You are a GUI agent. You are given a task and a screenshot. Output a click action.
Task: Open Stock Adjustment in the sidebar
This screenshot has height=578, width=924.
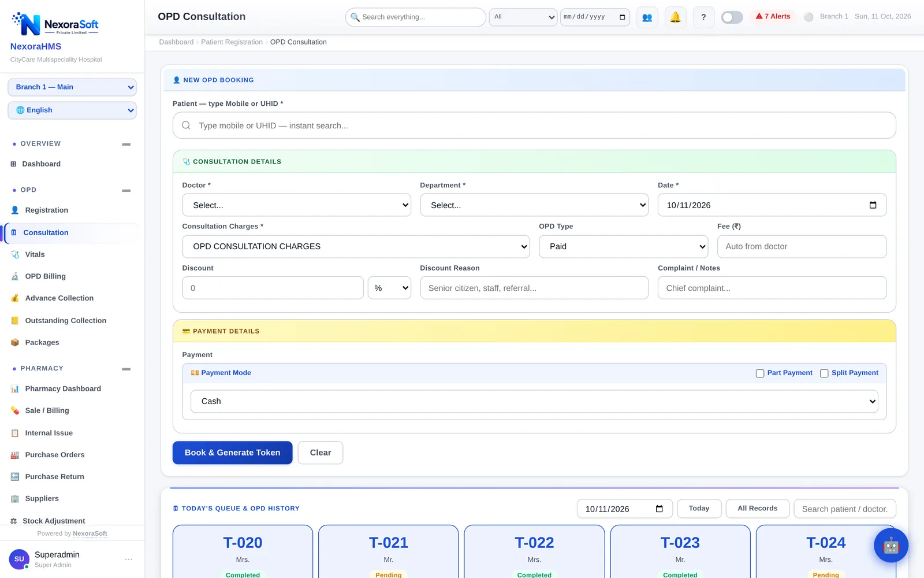pos(72,521)
